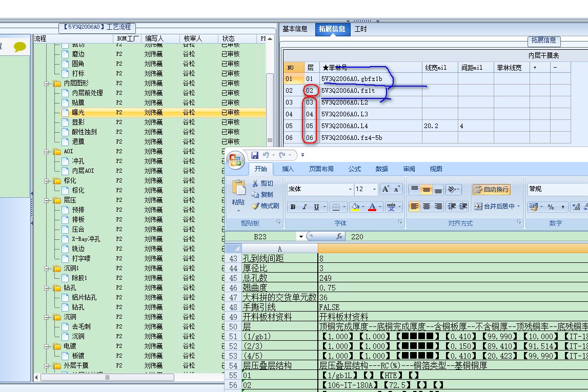This screenshot has height=392, width=588.
Task: Decrease font size with small A icon
Action: [396, 189]
